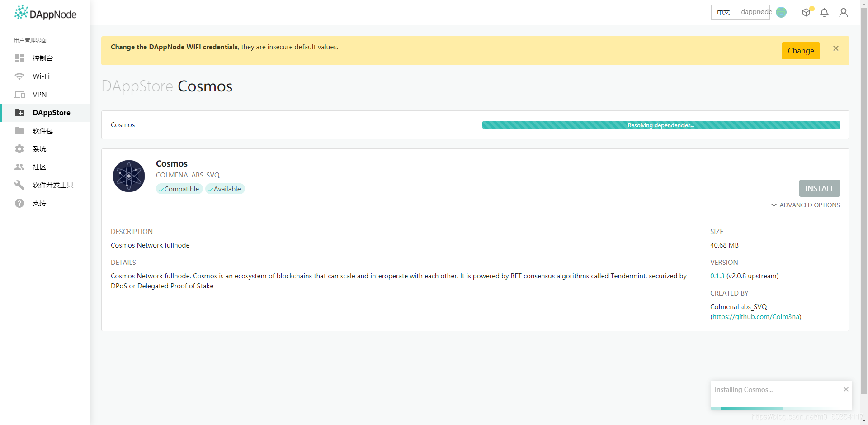Open the Wi-Fi menu item
868x425 pixels.
46,76
